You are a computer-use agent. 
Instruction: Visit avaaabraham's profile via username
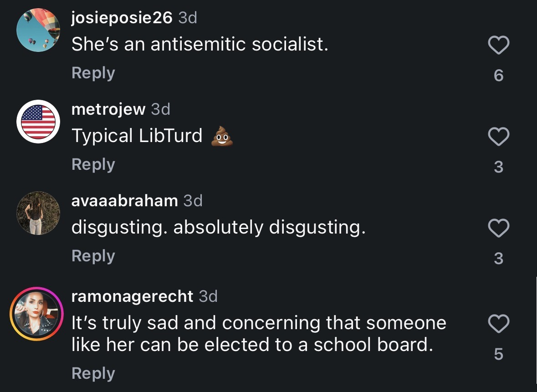coord(125,201)
